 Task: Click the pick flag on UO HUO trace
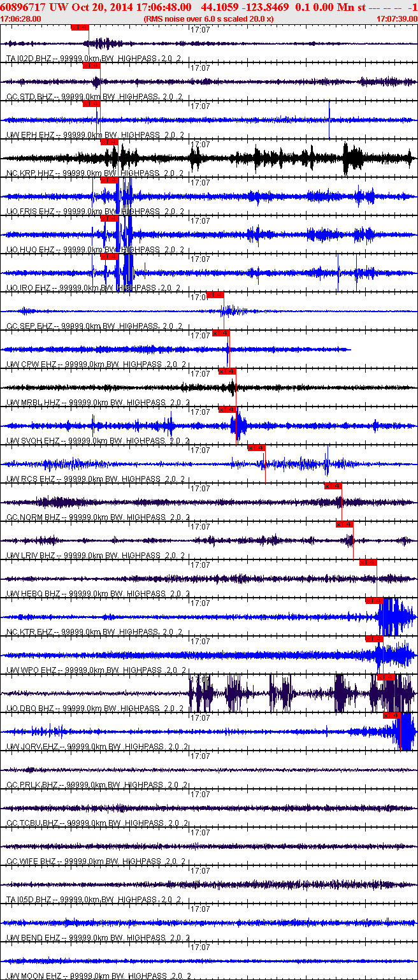pyautogui.click(x=110, y=219)
